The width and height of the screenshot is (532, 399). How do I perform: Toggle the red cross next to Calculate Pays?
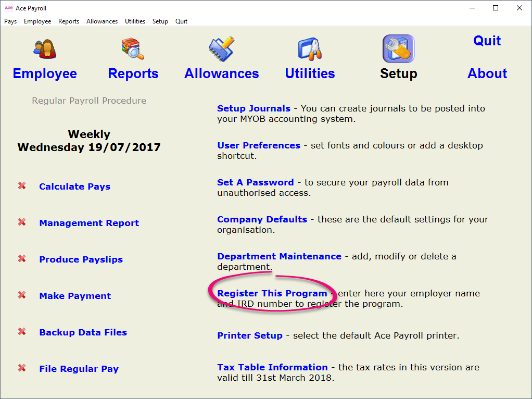tap(22, 186)
